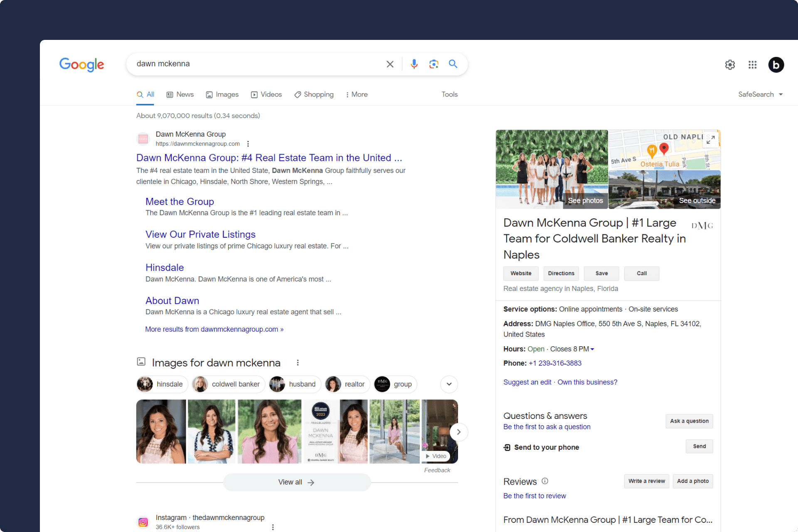Open Google settings gear

pyautogui.click(x=730, y=65)
